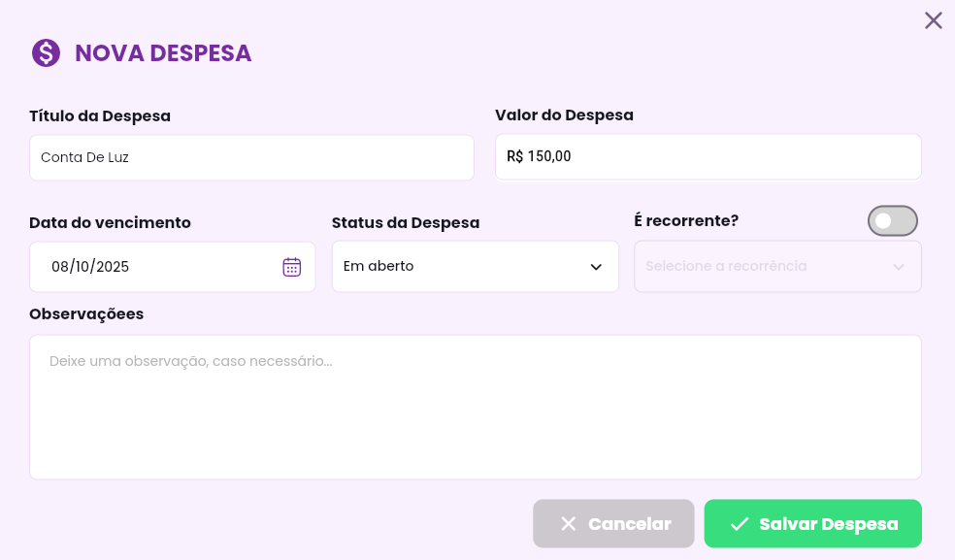Focus the Título da Despesa text field
Viewport: 955px width, 560px height.
[251, 157]
